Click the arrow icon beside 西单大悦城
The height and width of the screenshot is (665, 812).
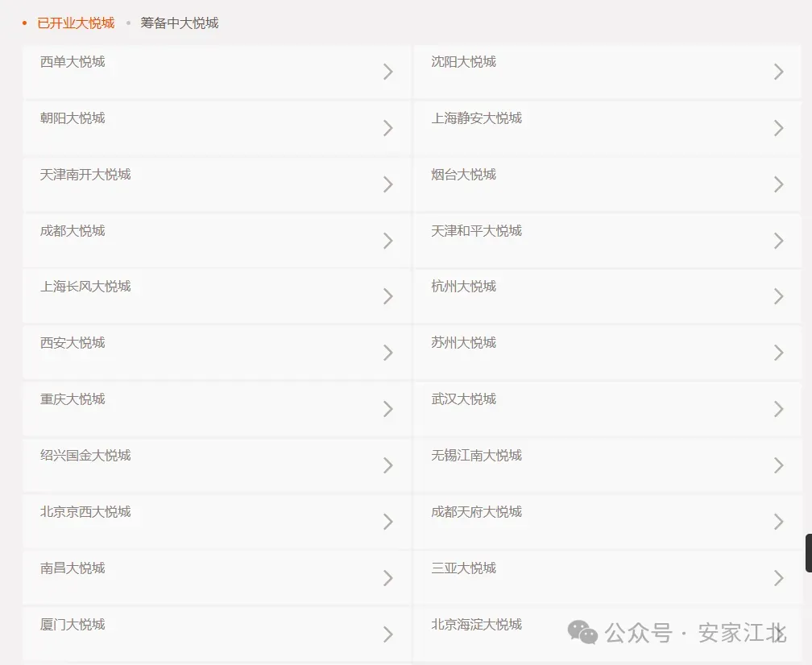tap(388, 72)
